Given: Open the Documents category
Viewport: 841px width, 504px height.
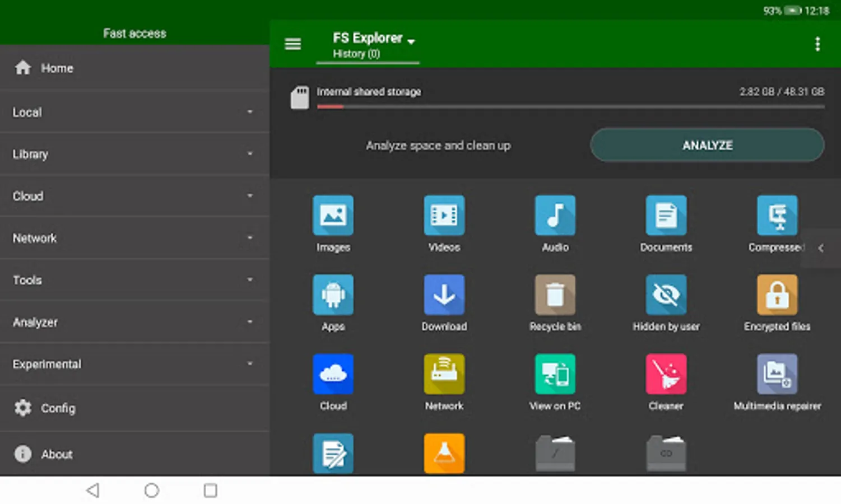Looking at the screenshot, I should pyautogui.click(x=666, y=216).
